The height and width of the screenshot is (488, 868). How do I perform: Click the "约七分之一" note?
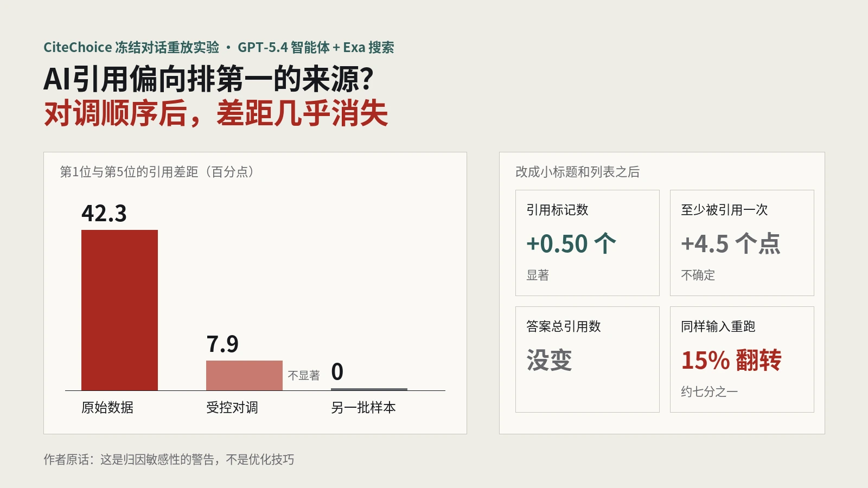pos(709,391)
